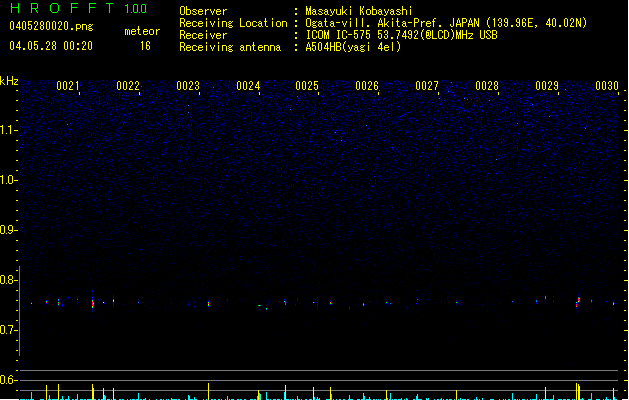Click the 0021 time marker
The image size is (629, 400).
68,86
